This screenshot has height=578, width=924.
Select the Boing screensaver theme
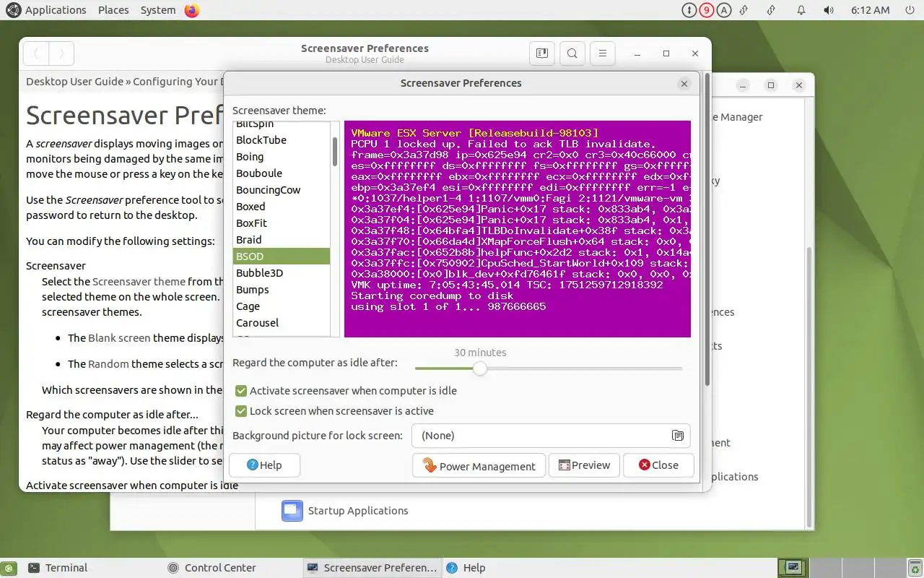coord(282,157)
